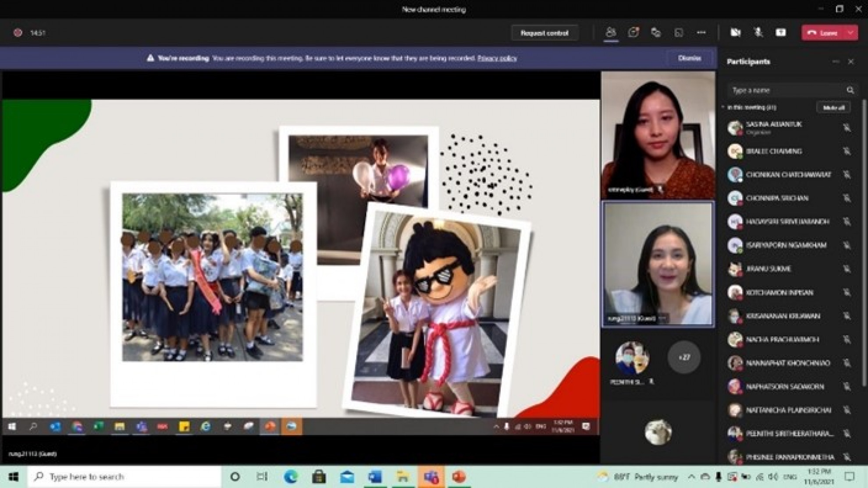Select the rung21113 guest video tile

coord(658,264)
